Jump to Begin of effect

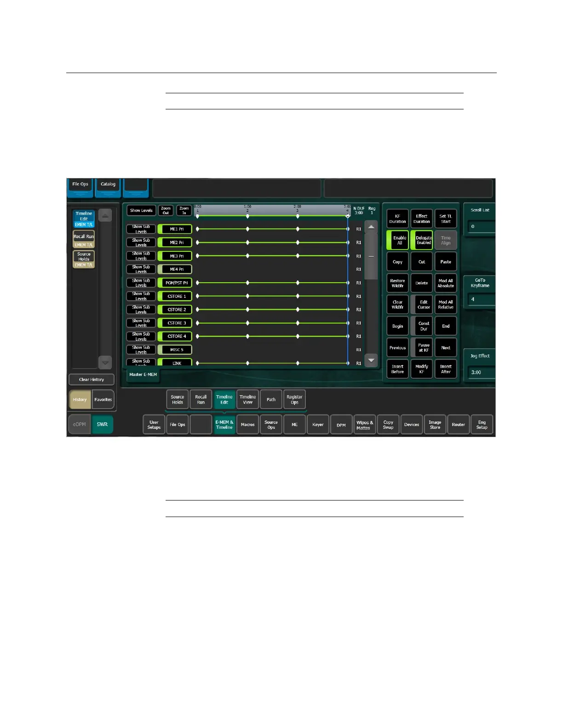[x=397, y=326]
